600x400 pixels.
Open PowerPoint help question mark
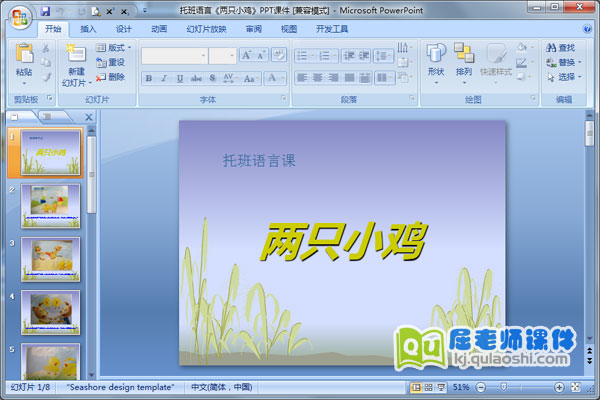click(x=587, y=29)
